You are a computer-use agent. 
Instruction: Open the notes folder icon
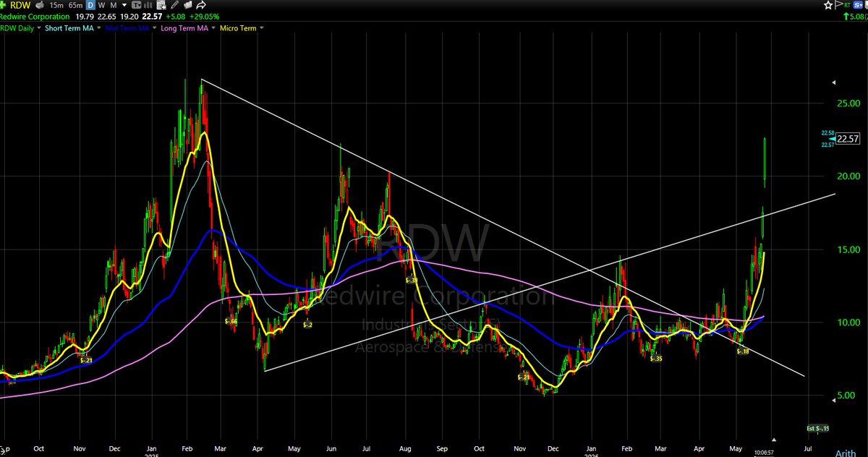(x=188, y=5)
